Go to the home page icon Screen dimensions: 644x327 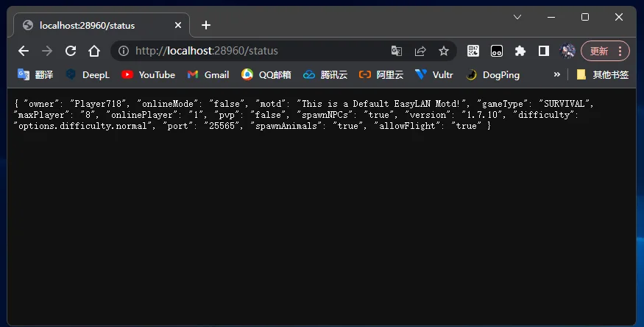point(94,51)
